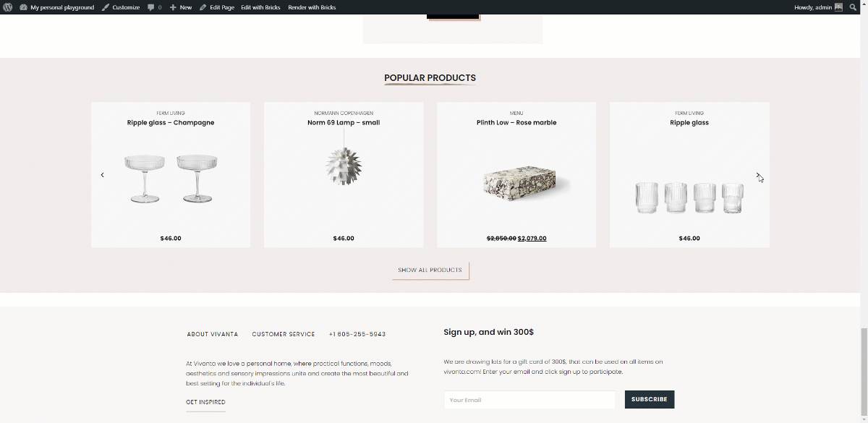This screenshot has height=423, width=868.
Task: Open the Get Inspired link
Action: (205, 402)
